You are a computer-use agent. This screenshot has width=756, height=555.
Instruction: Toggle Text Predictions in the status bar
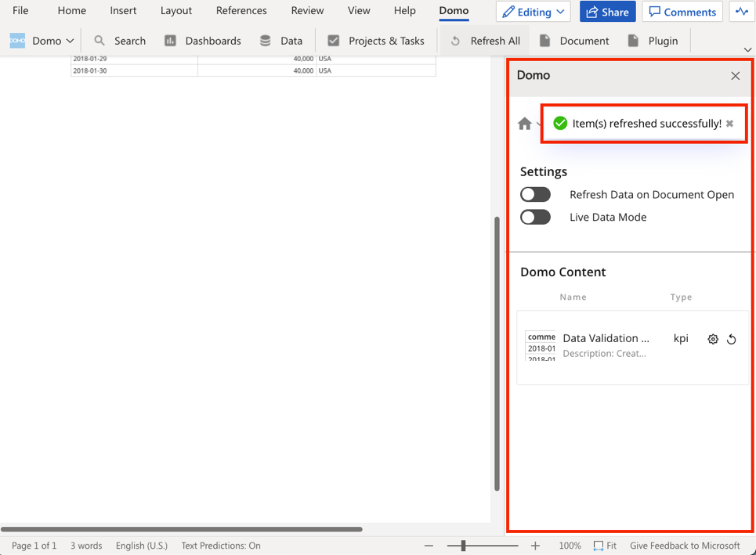point(221,546)
